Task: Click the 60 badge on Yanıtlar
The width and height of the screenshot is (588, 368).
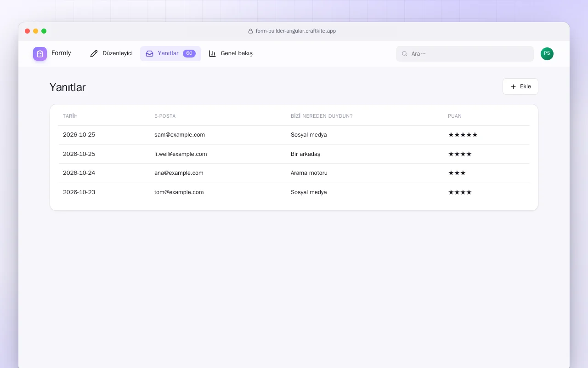Action: point(189,53)
